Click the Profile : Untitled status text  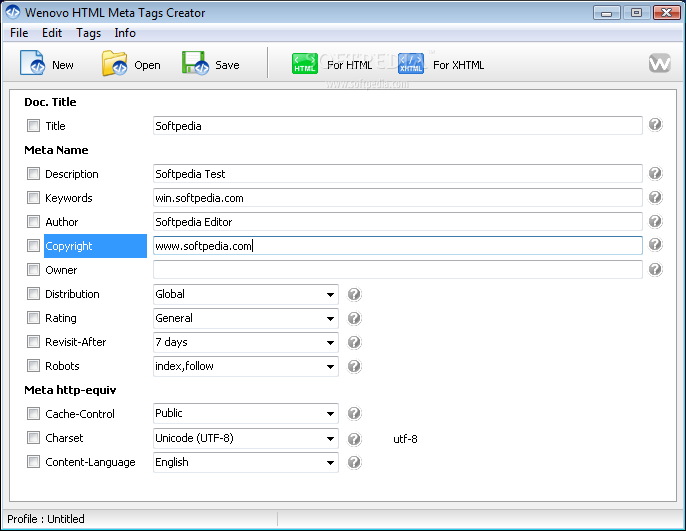click(46, 519)
